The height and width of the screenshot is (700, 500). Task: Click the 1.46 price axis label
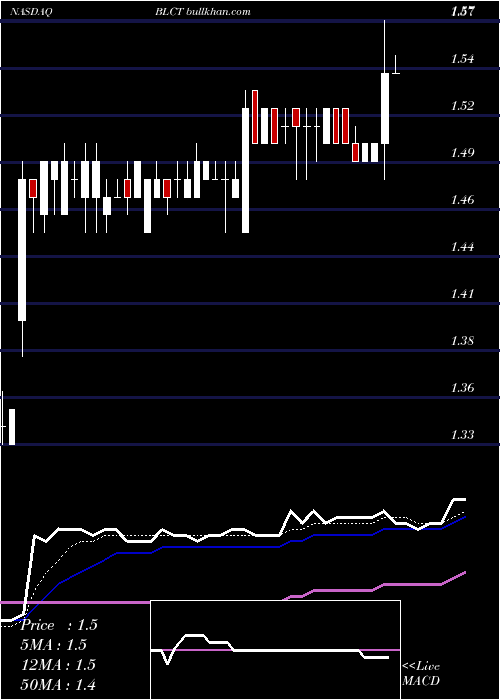click(464, 200)
